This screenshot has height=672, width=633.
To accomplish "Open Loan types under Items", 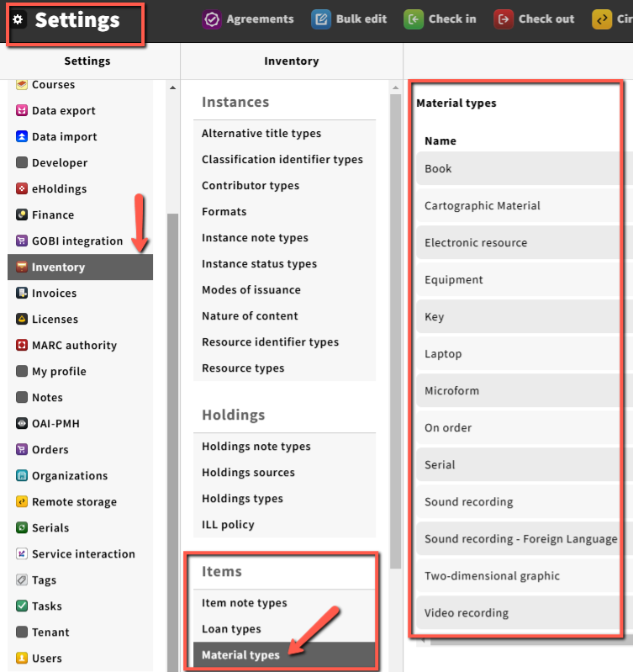I will (x=231, y=629).
